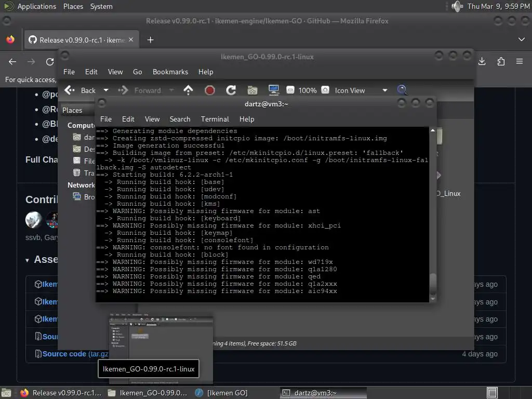Open the terminal's View menu

pos(152,119)
